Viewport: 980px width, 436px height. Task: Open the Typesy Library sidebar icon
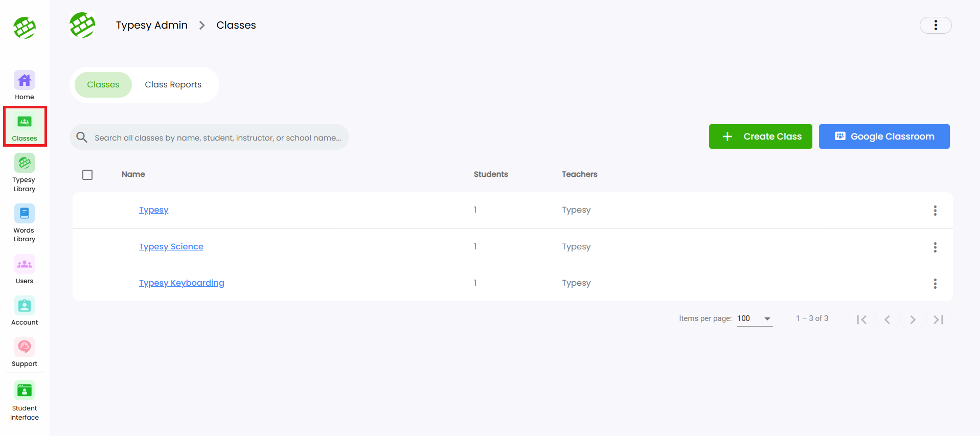coord(25,164)
